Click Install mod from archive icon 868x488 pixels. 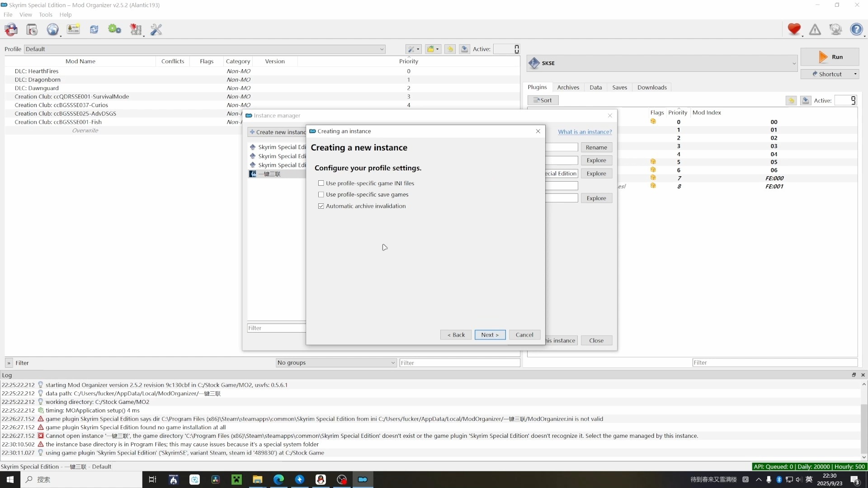(x=32, y=30)
